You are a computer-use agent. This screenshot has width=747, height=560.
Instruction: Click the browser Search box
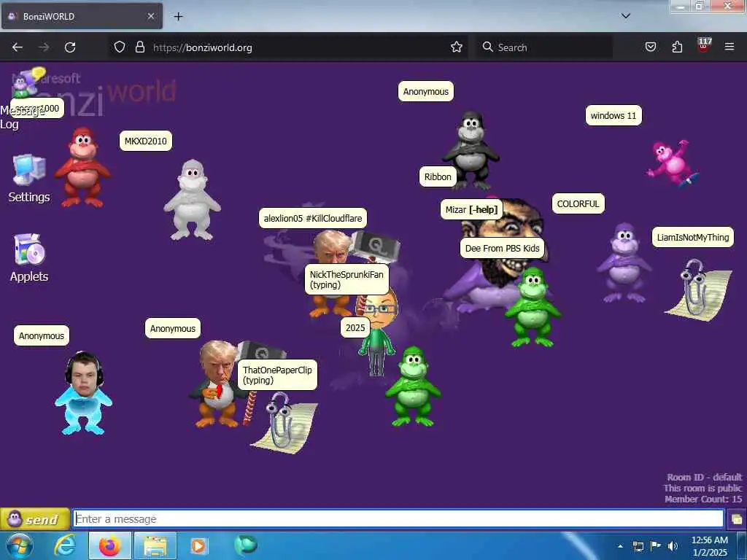point(544,47)
